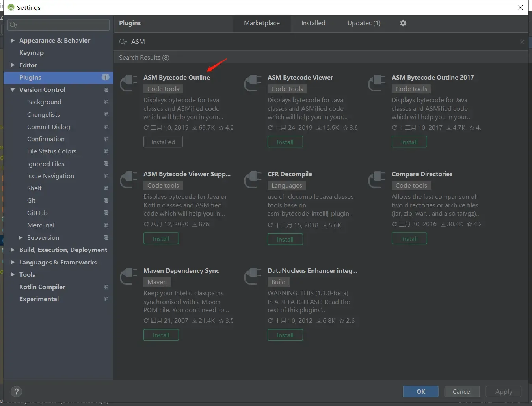Expand the Subversion settings node

[x=20, y=238]
